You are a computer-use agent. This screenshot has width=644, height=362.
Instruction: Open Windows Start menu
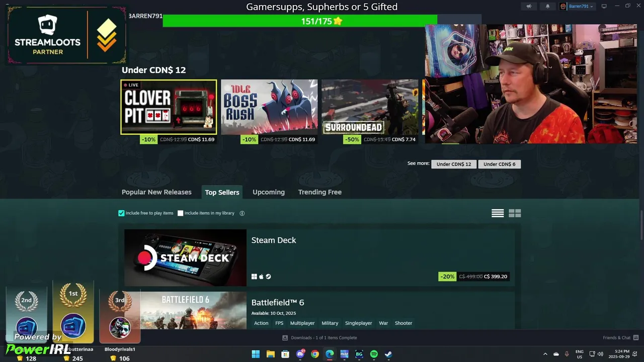pos(256,354)
